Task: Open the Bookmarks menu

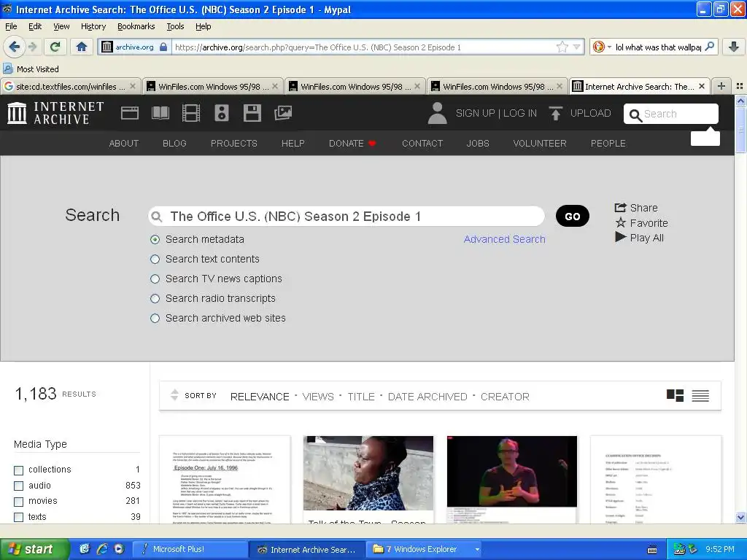Action: (x=136, y=26)
